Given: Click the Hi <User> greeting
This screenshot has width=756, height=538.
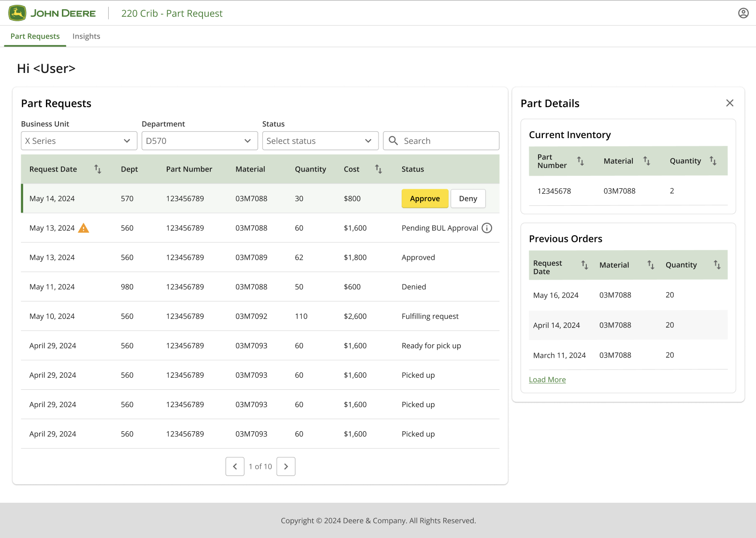Looking at the screenshot, I should click(46, 69).
